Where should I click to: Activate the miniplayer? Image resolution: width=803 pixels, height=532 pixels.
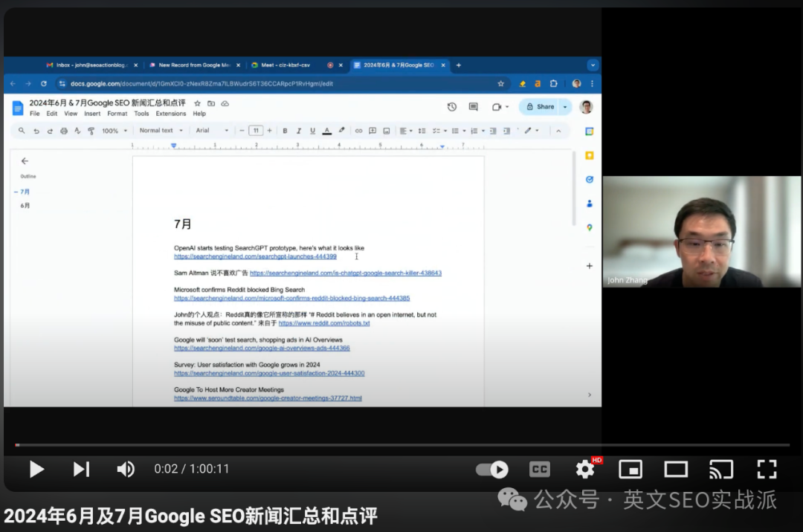(x=631, y=469)
